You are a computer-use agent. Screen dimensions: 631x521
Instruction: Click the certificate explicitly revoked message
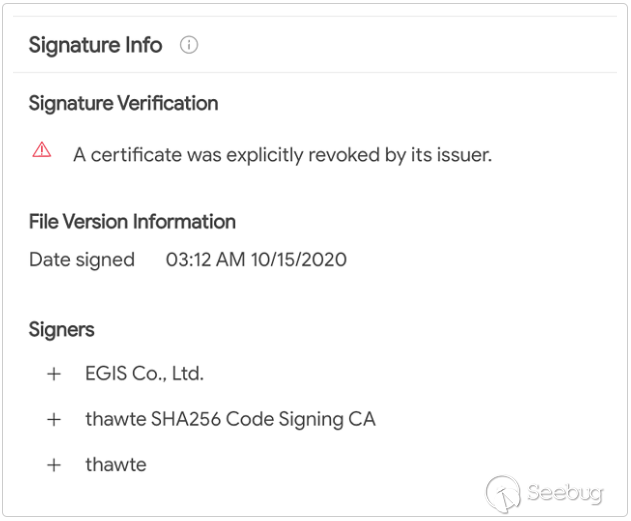pos(282,155)
